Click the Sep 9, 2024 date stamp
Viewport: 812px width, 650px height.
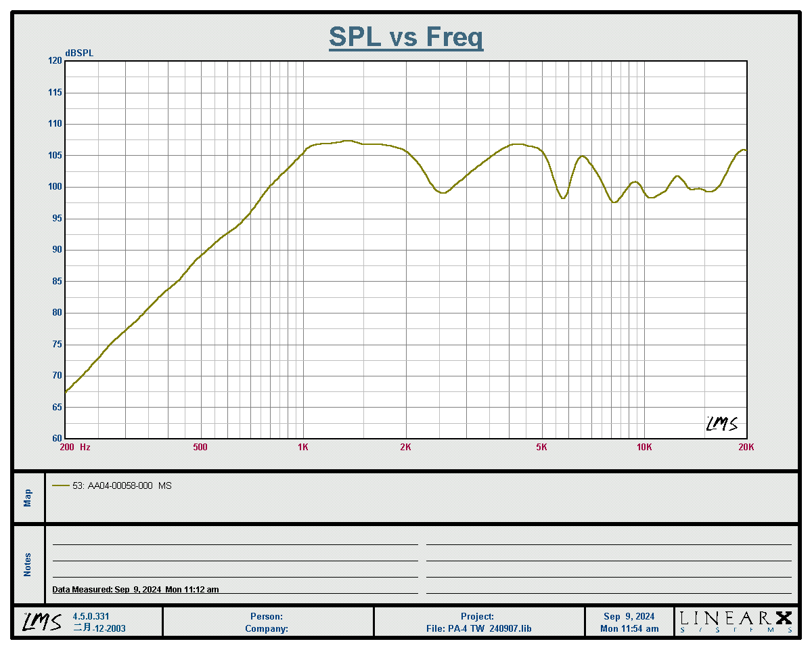tap(629, 616)
